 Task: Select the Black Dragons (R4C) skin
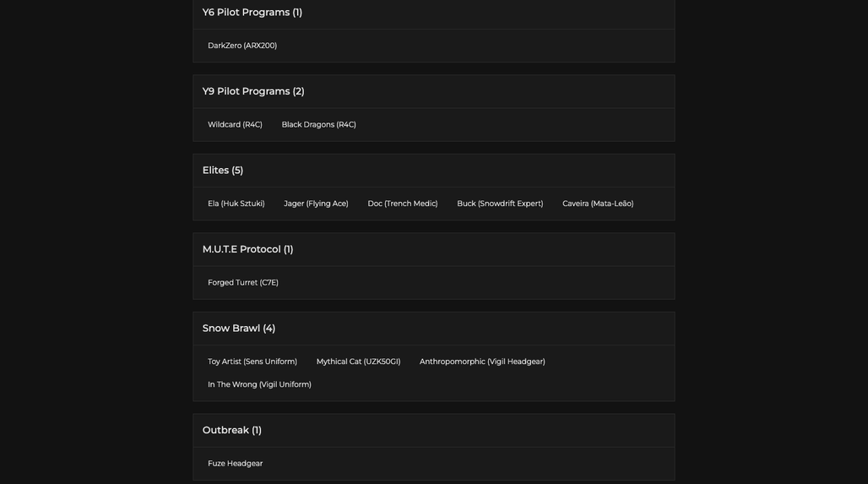318,125
